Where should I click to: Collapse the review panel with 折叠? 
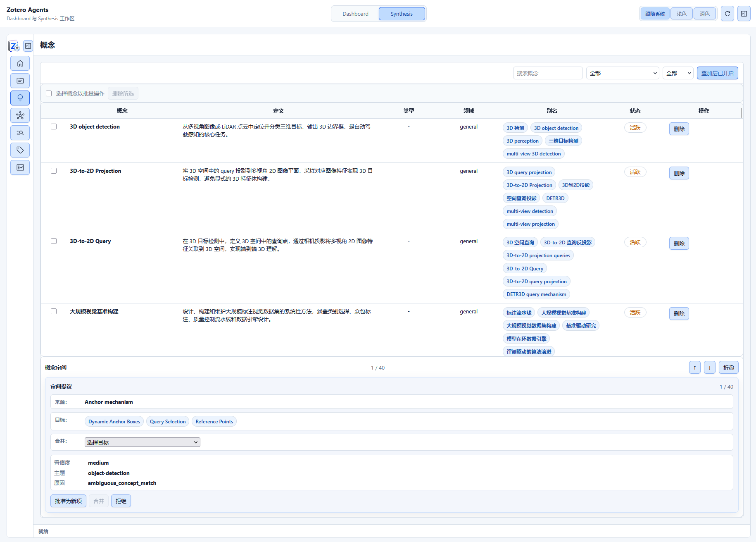(729, 368)
